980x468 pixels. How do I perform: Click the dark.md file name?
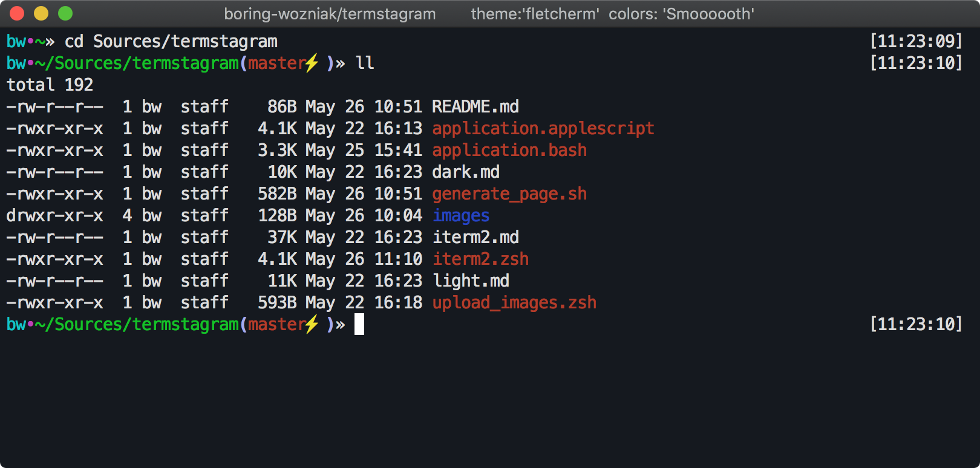pos(466,172)
